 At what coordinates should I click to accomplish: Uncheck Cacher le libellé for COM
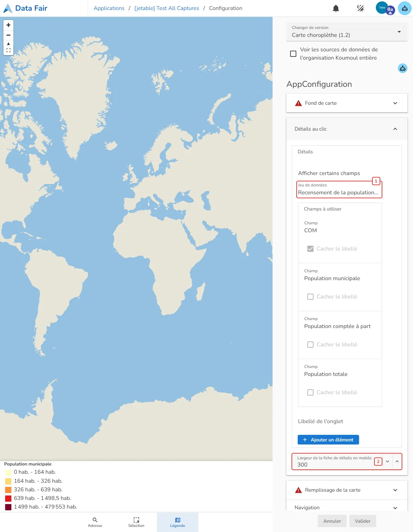[x=310, y=249]
